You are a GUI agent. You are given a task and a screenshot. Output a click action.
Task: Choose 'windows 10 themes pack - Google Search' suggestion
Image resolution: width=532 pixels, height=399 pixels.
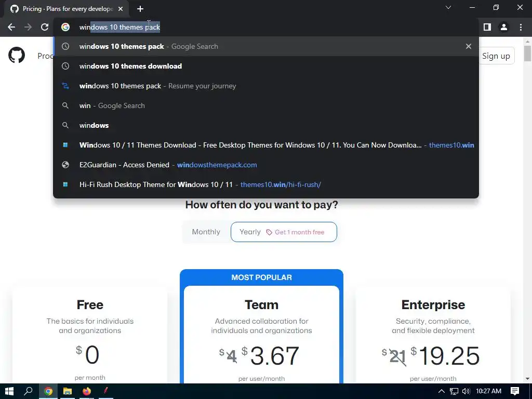(266, 46)
